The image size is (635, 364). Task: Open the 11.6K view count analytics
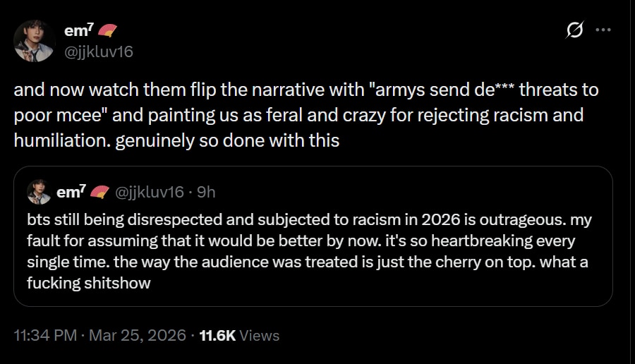click(x=217, y=336)
